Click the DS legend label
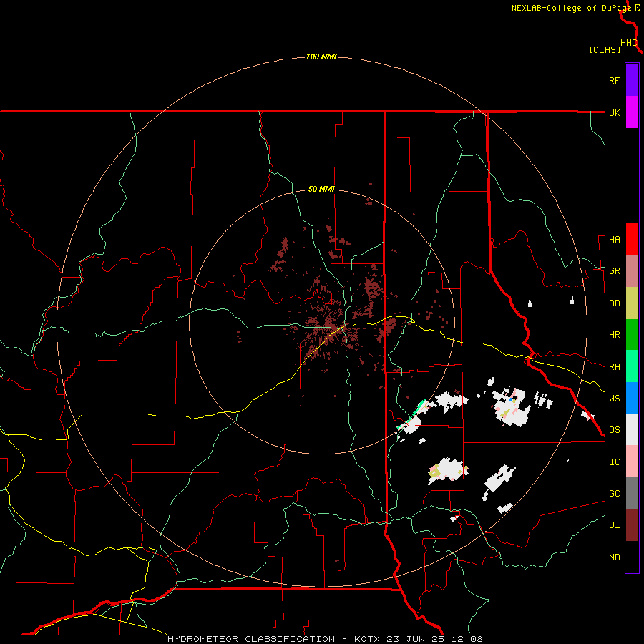 click(614, 429)
